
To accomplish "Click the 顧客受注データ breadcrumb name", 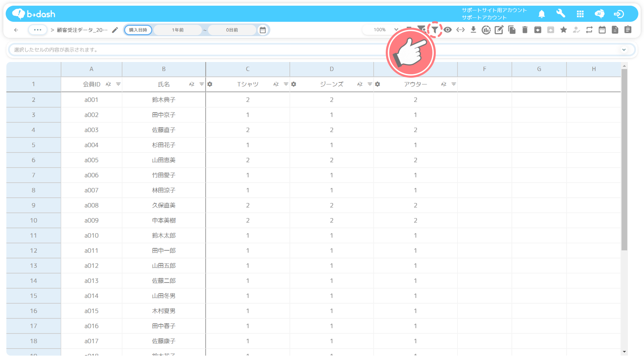I will pyautogui.click(x=82, y=30).
